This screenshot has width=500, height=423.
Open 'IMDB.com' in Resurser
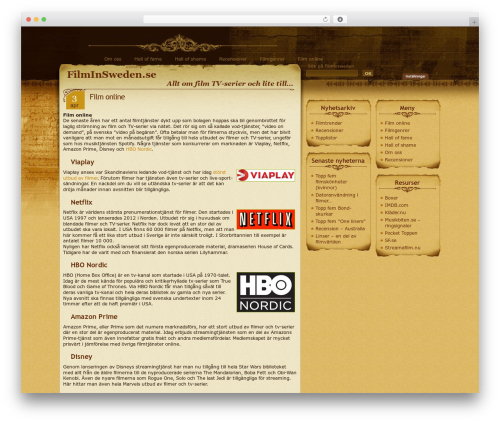coord(396,205)
